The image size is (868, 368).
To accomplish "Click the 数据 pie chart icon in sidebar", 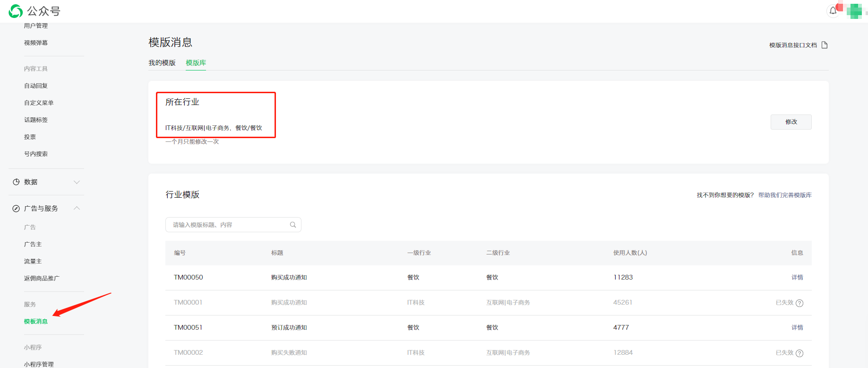I will [16, 182].
